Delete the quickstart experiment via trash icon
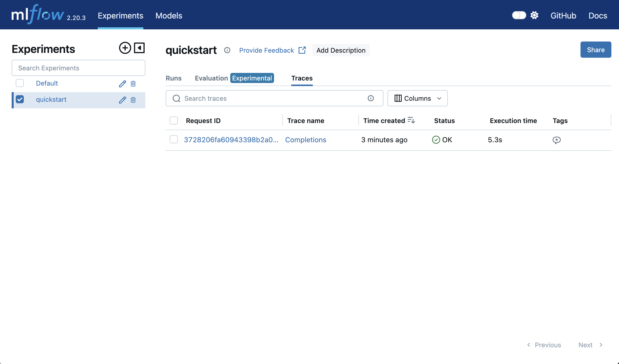 tap(133, 100)
